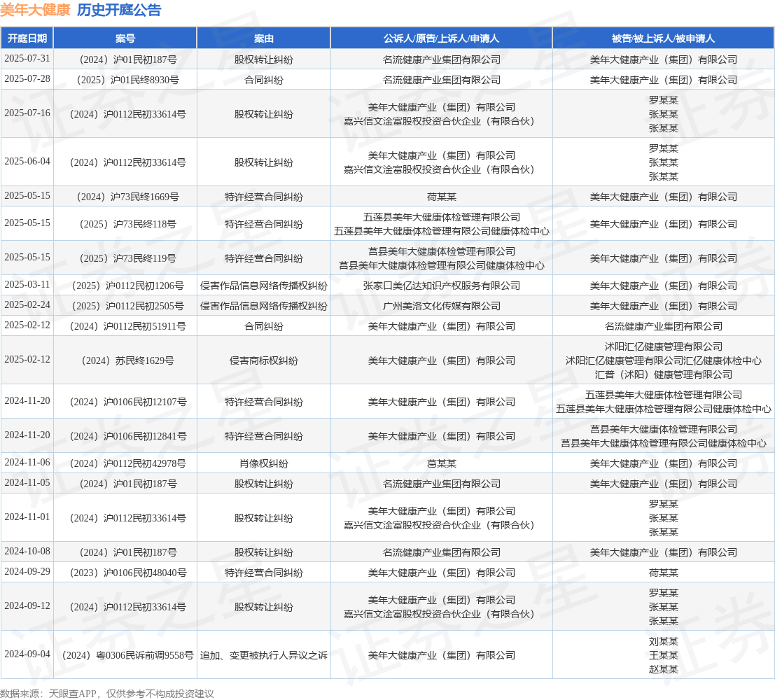
Task: Select date cell 2024-11-06
Action: coord(27,462)
